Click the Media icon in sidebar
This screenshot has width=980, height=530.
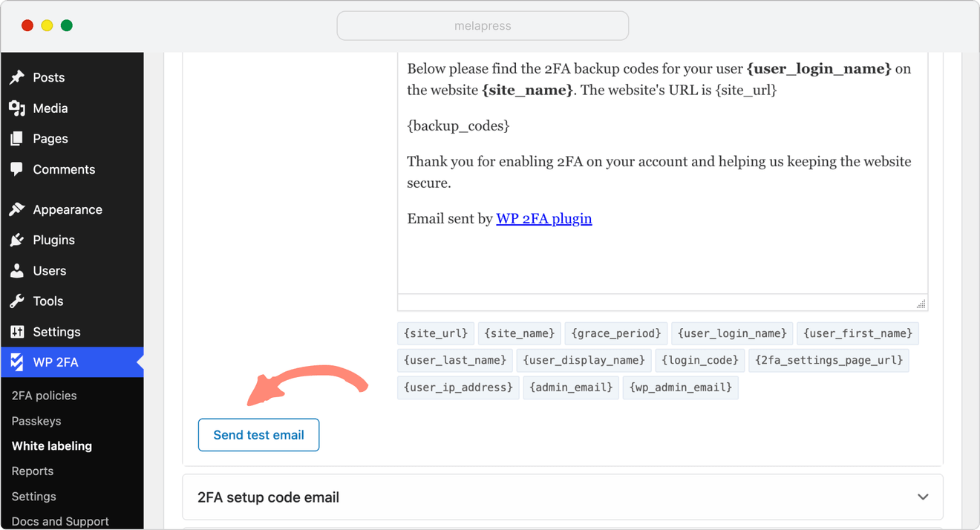click(17, 108)
